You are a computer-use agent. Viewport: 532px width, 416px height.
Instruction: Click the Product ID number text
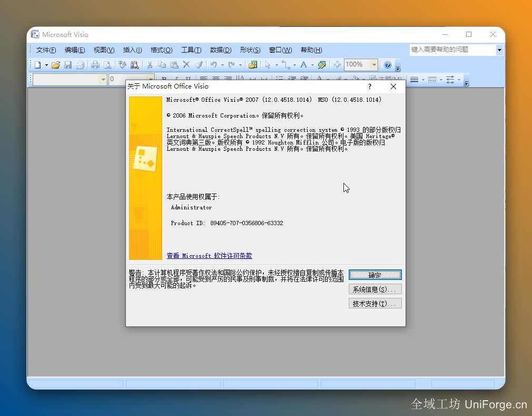247,223
